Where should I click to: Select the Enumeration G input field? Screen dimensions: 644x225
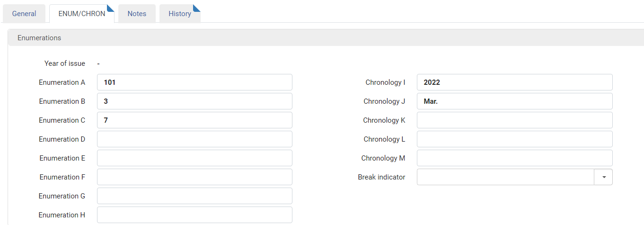point(194,196)
